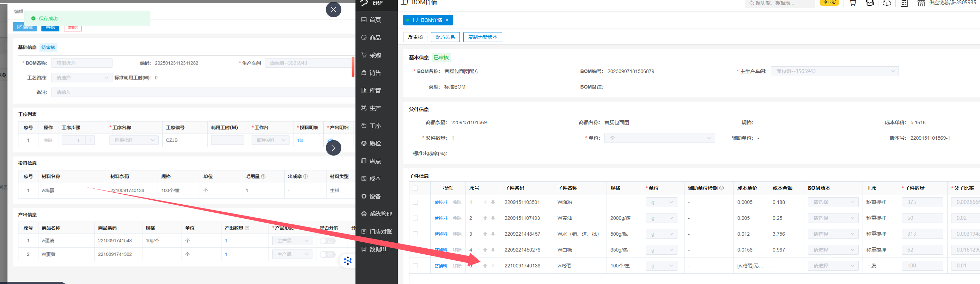This screenshot has width=980, height=284.
Task: Move the W黄油 row up with its up arrow
Action: point(485,218)
